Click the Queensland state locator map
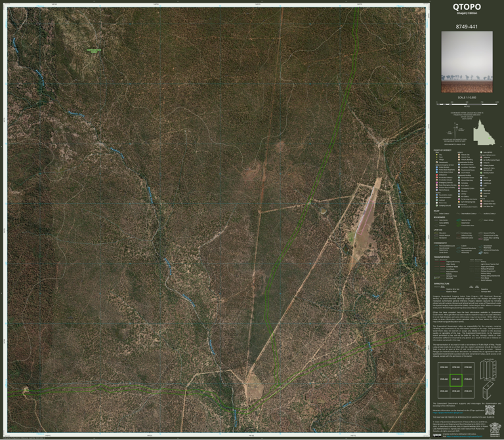The height and width of the screenshot is (440, 504). [484, 132]
